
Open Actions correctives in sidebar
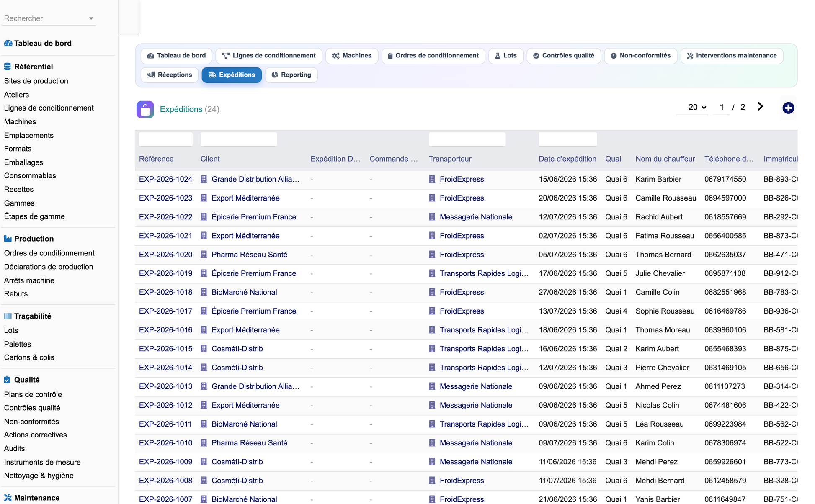(x=36, y=435)
